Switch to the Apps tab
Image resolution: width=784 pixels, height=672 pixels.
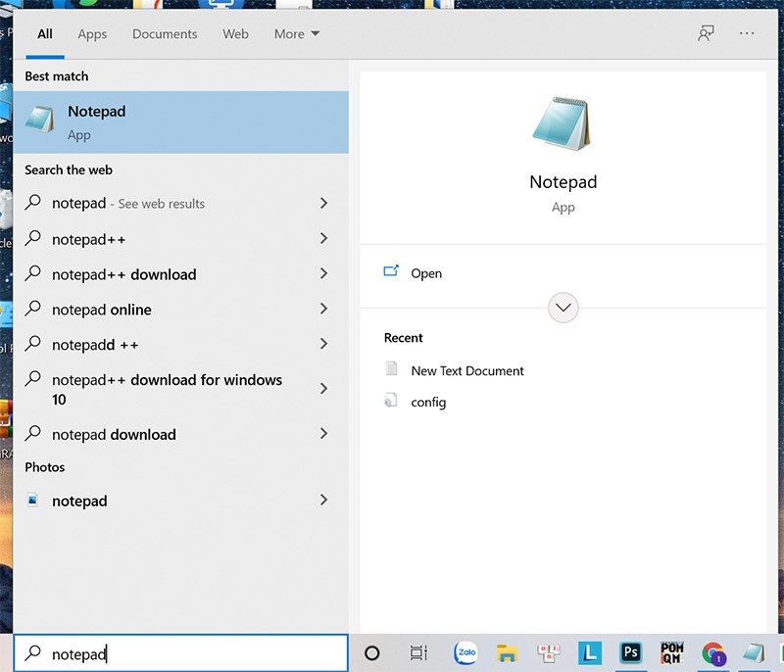click(x=92, y=33)
